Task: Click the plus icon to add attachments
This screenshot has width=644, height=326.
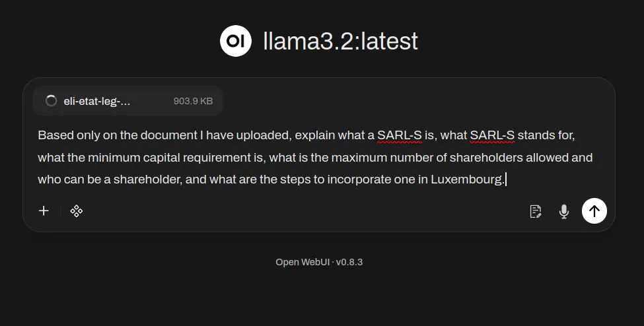Action: click(x=44, y=211)
